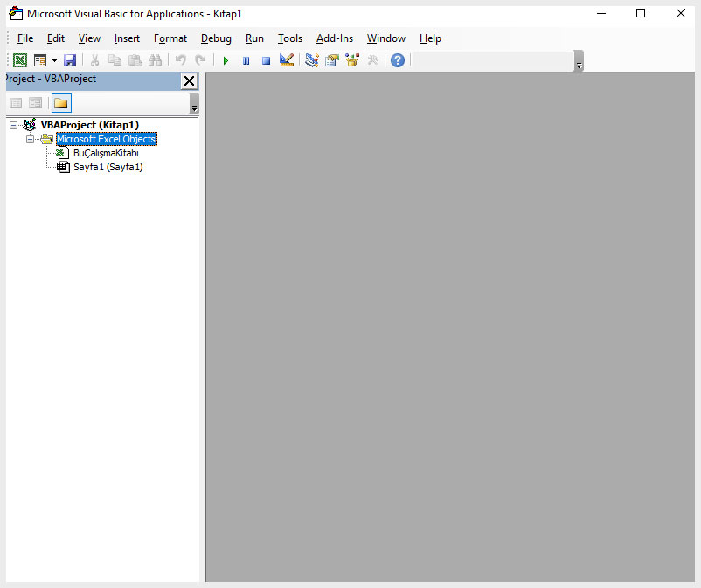Click the View Microsoft Excel toolbar icon
This screenshot has width=701, height=588.
coord(20,60)
